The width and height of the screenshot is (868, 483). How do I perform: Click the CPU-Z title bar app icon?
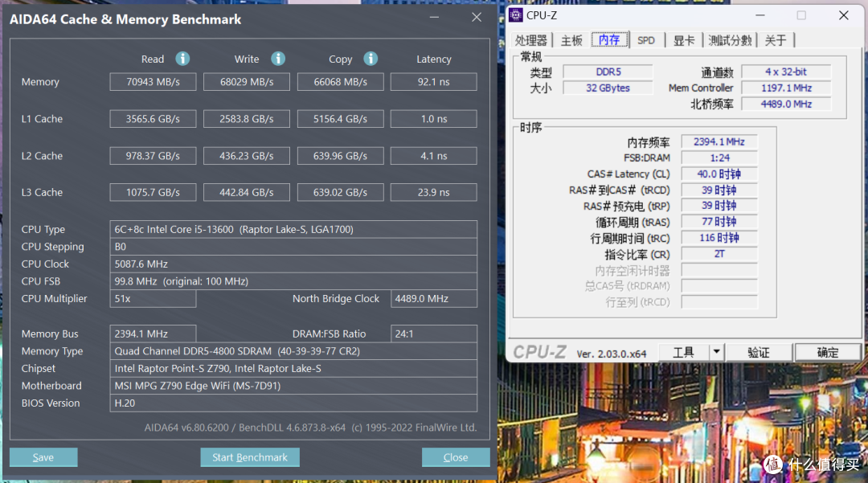click(x=516, y=15)
